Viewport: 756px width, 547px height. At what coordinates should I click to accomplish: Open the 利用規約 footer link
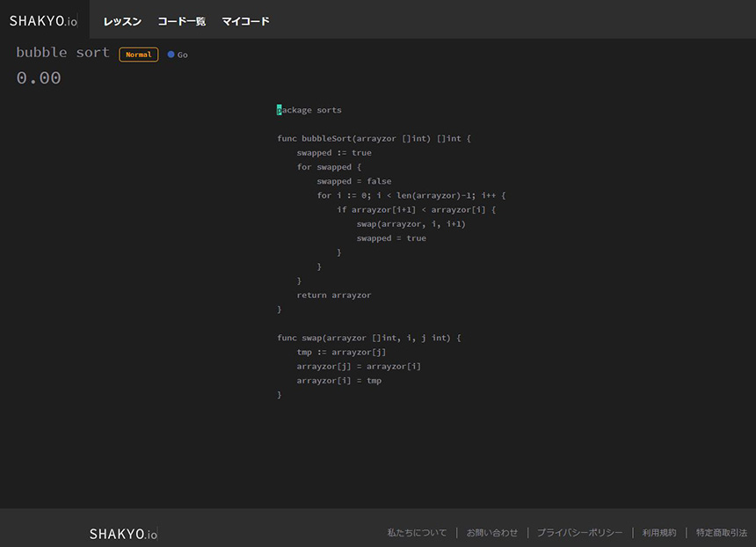pyautogui.click(x=658, y=533)
